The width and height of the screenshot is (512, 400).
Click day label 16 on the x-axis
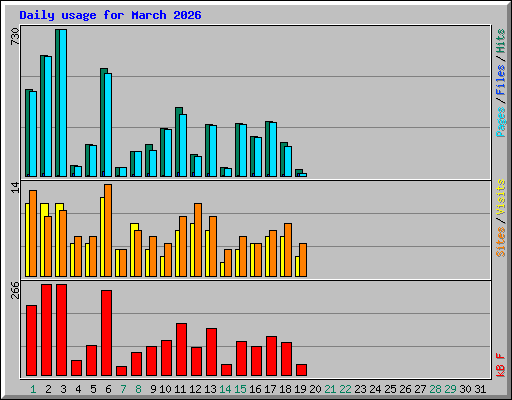(x=255, y=389)
